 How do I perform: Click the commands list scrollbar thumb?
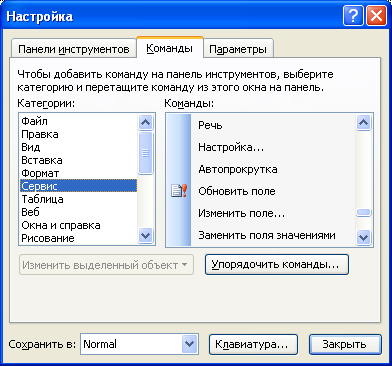coord(363,213)
